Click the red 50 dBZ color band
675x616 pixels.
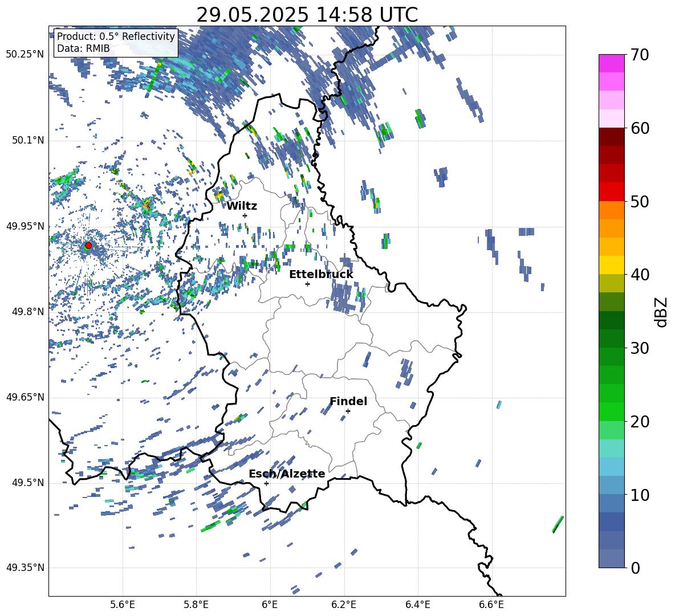click(x=611, y=192)
